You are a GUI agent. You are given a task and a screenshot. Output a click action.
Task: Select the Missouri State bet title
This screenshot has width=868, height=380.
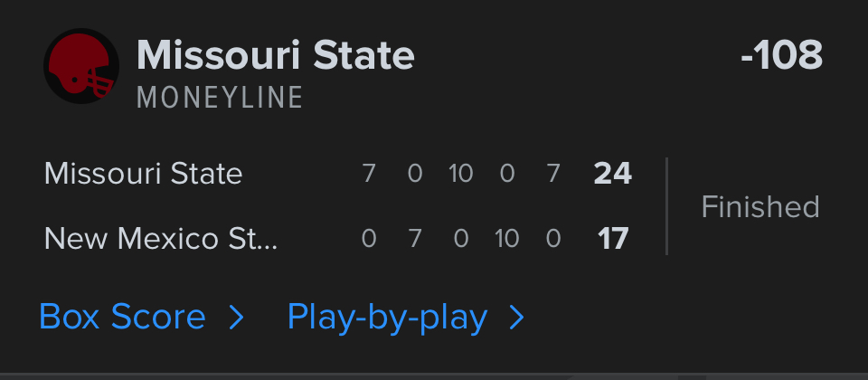275,56
